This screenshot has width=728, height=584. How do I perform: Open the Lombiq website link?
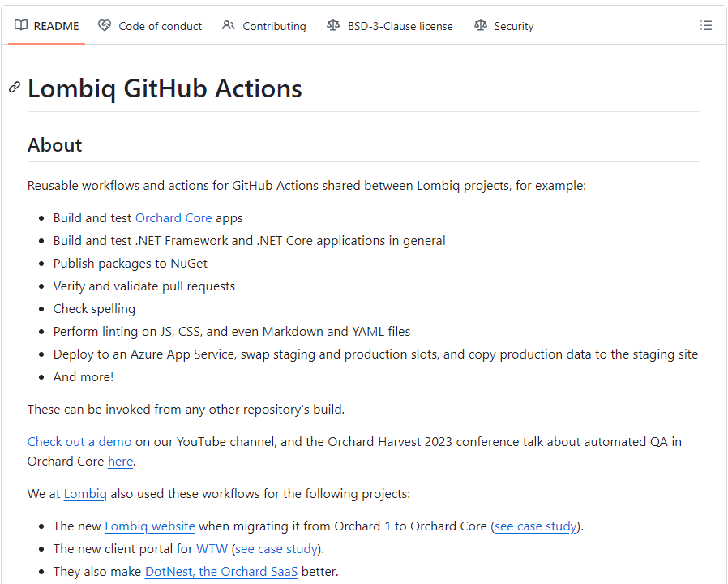(149, 526)
